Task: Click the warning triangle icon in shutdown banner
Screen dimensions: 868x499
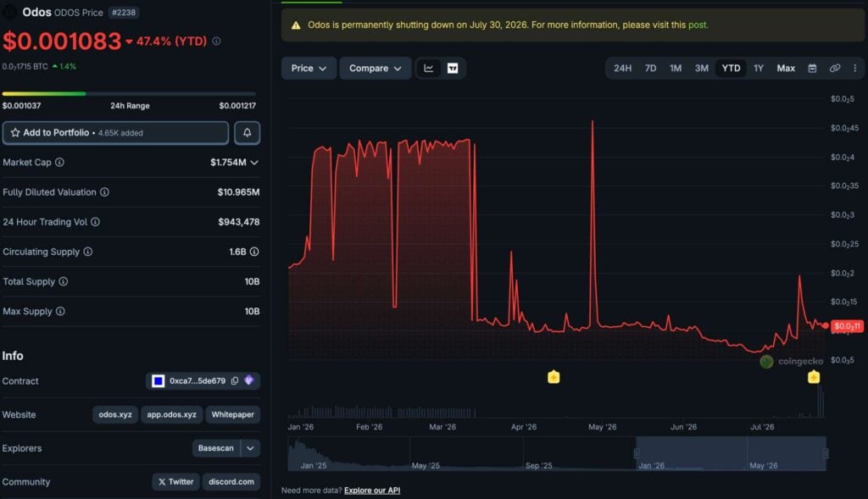Action: coord(296,25)
